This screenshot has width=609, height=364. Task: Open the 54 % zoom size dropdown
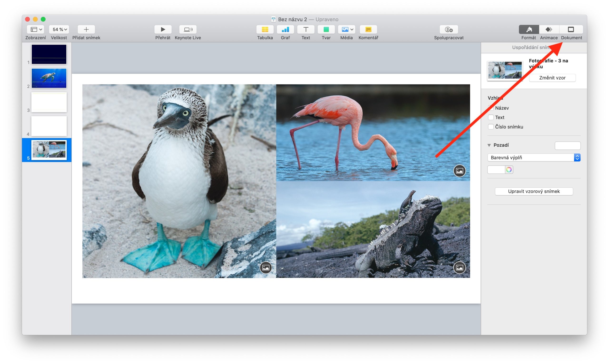pyautogui.click(x=59, y=29)
